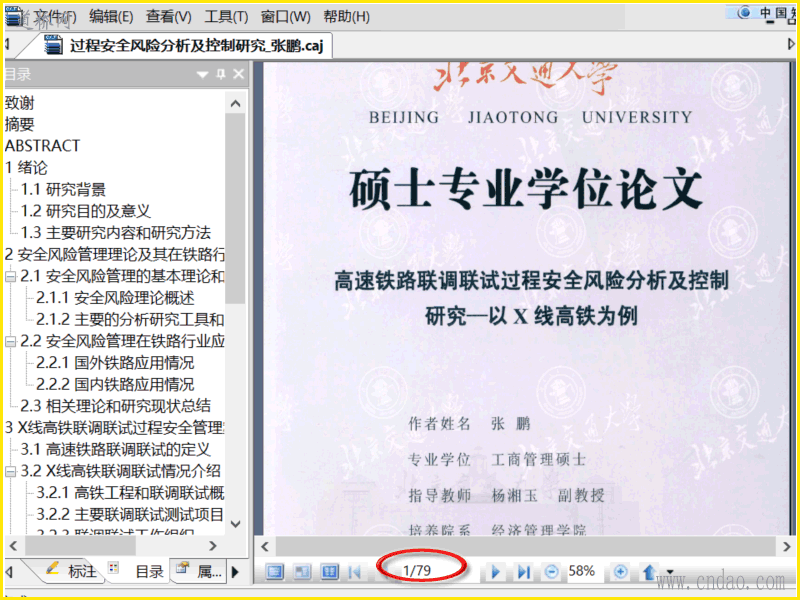Switch to the 属... properties tab
This screenshot has width=800, height=600.
200,571
